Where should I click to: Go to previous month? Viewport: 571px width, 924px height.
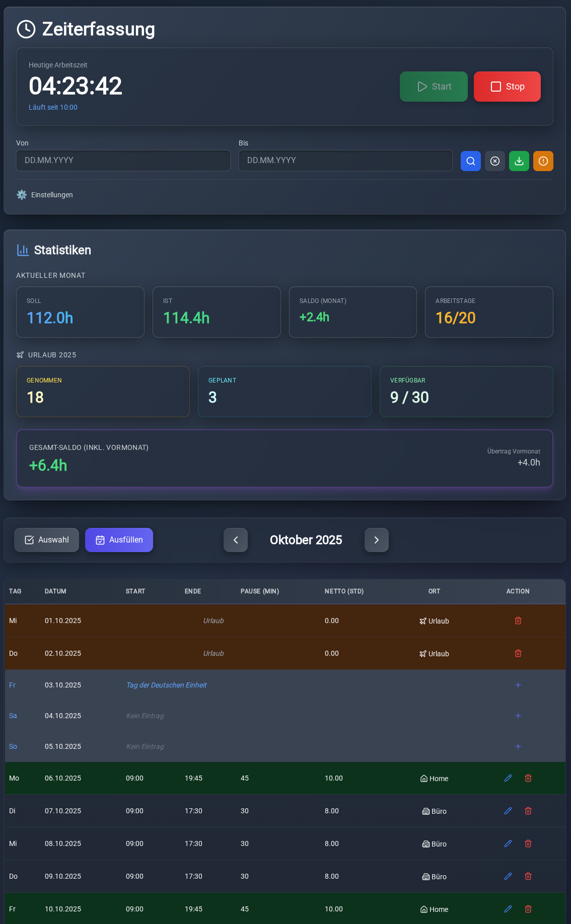[236, 540]
